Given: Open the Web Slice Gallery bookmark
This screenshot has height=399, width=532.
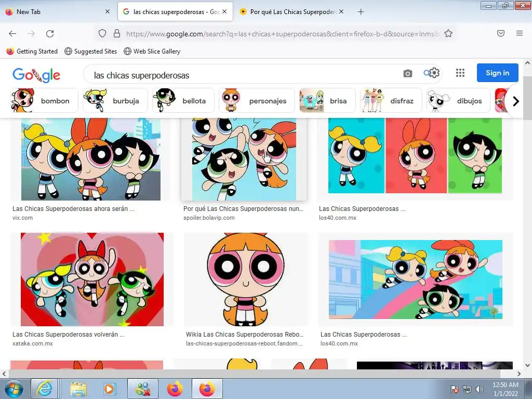Looking at the screenshot, I should tap(152, 51).
